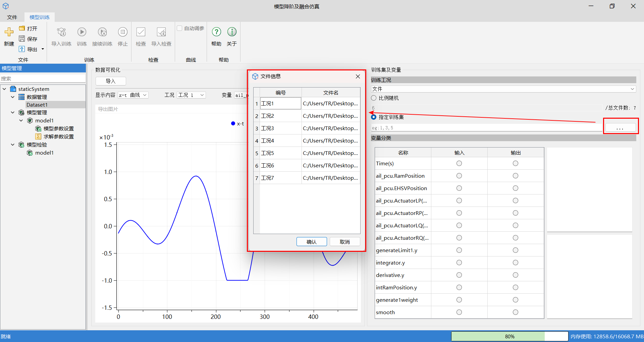644x342 pixels.
Task: Mark Time(s) as 输入 radio
Action: point(459,163)
